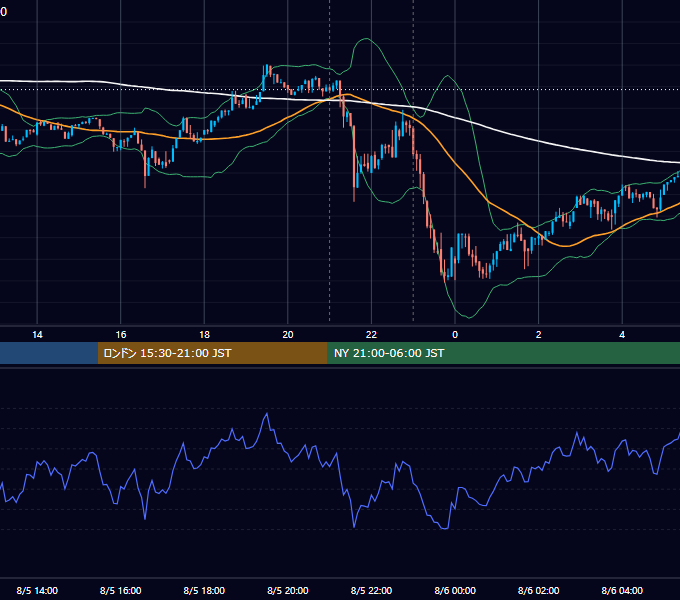
Task: Click the 8/5 20:00 time label
Action: pyautogui.click(x=288, y=590)
